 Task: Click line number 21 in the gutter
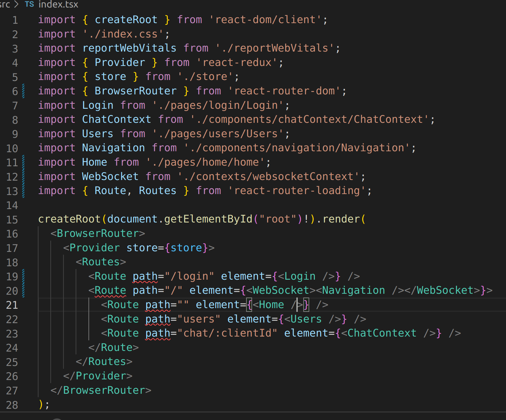pyautogui.click(x=12, y=305)
